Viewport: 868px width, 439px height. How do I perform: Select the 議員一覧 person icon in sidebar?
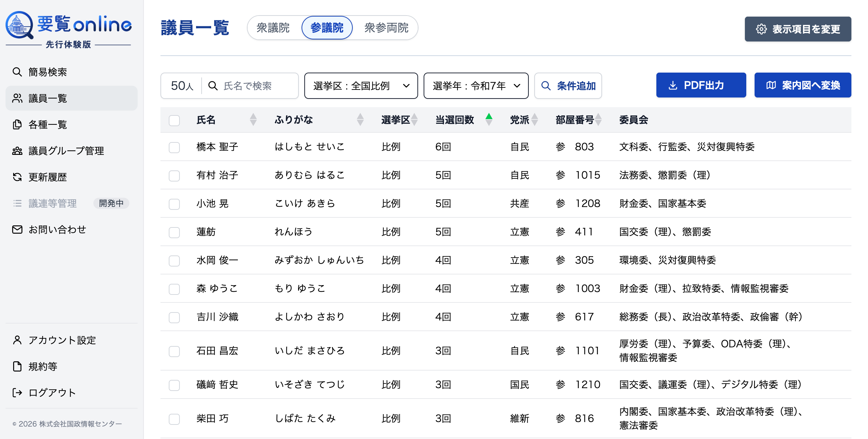(x=17, y=98)
